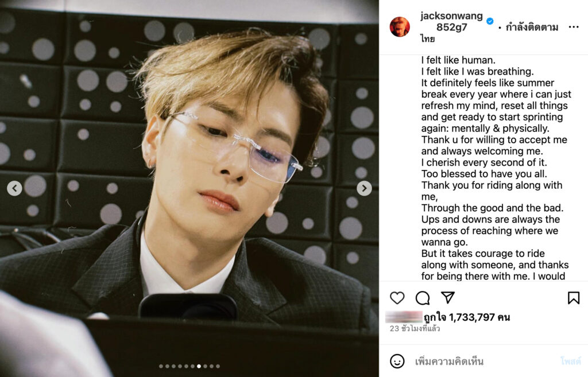Image resolution: width=588 pixels, height=377 pixels.
Task: Share post with paper plane icon
Action: (x=448, y=297)
